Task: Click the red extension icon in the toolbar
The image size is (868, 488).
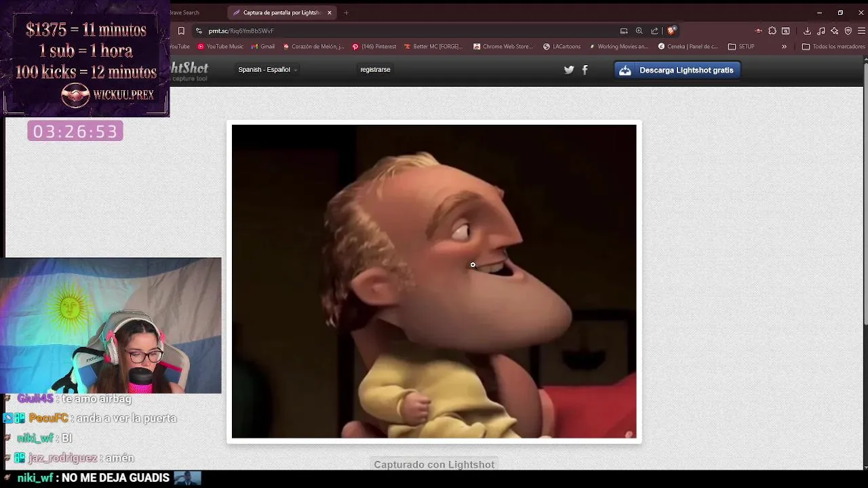Action: [758, 30]
